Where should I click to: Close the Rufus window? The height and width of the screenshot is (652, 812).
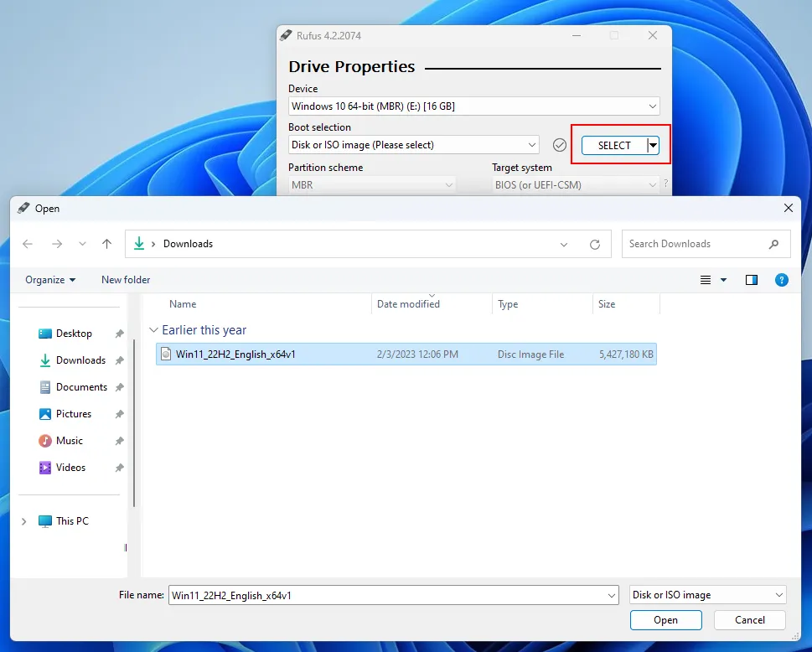pyautogui.click(x=653, y=35)
